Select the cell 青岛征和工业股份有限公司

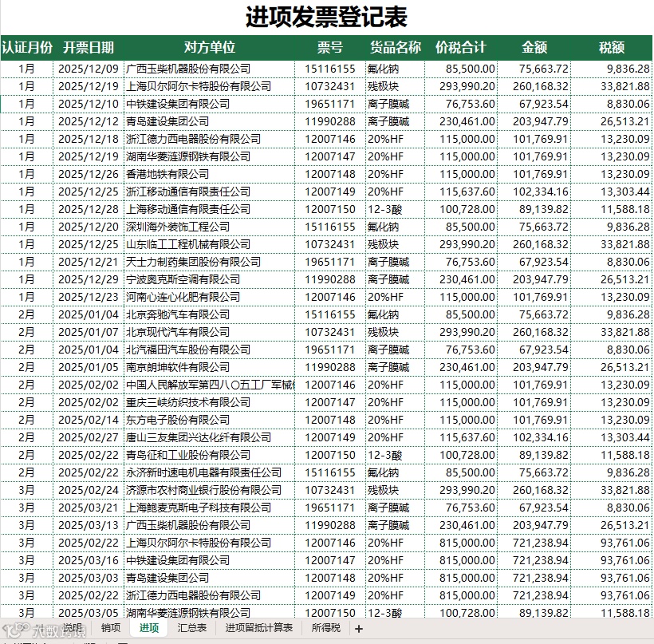pos(210,455)
